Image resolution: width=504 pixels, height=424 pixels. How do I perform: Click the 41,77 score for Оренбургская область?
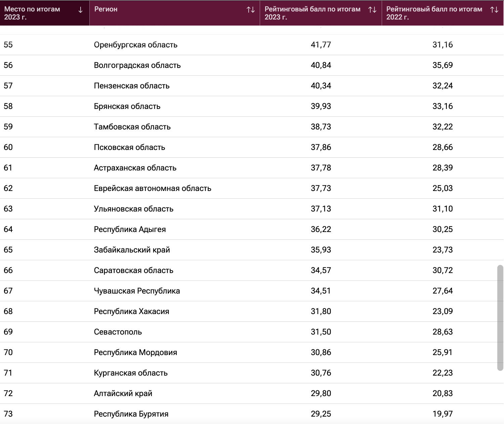(321, 45)
